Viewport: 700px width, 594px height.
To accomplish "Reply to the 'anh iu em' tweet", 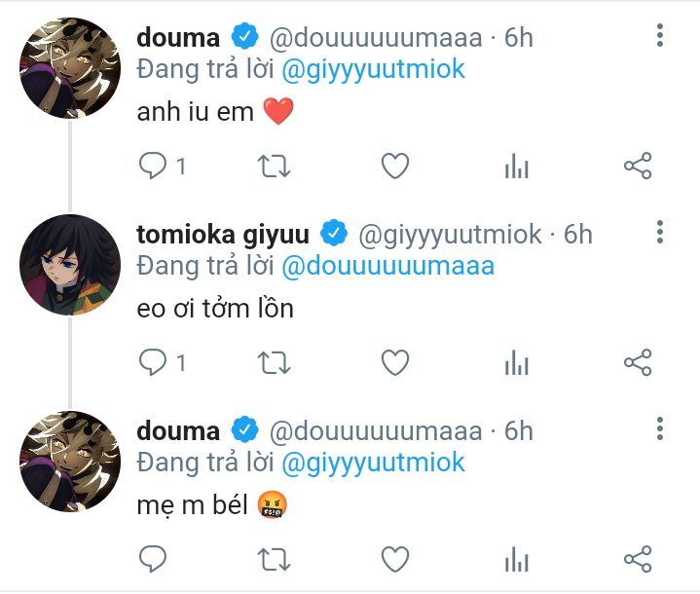I will (x=153, y=167).
